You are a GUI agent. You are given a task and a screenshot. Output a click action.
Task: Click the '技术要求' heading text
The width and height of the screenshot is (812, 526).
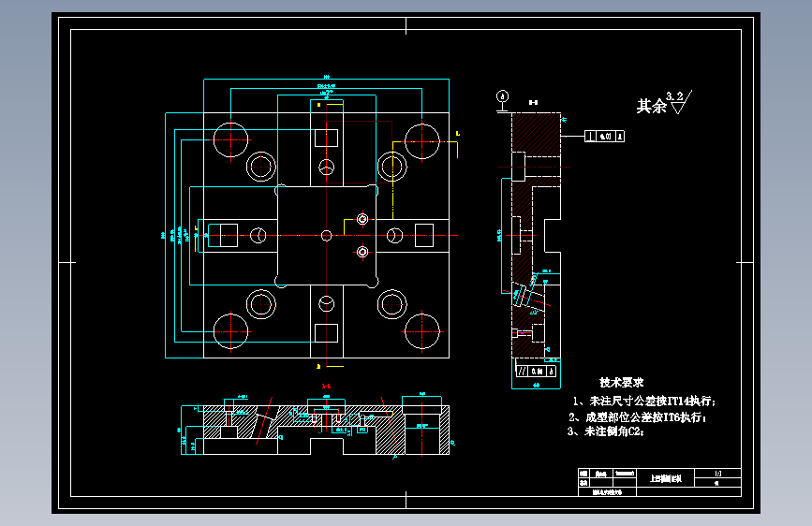pos(622,383)
